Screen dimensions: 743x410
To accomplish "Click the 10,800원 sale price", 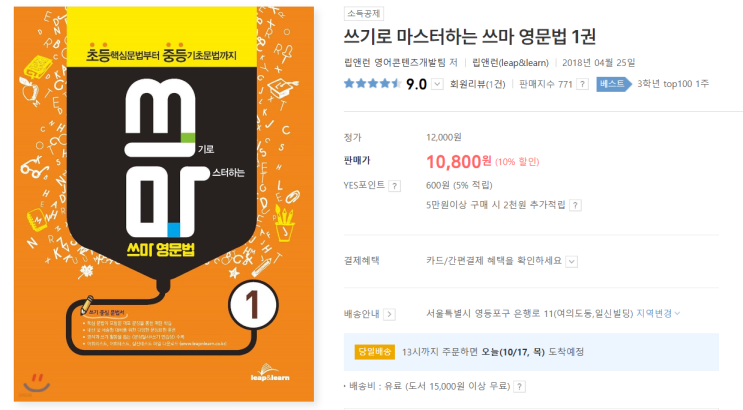I will pyautogui.click(x=459, y=162).
